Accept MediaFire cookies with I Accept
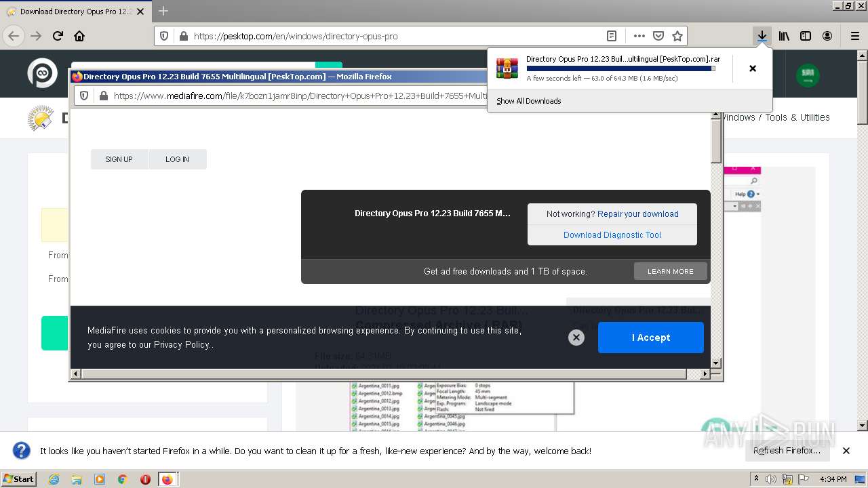 [651, 338]
